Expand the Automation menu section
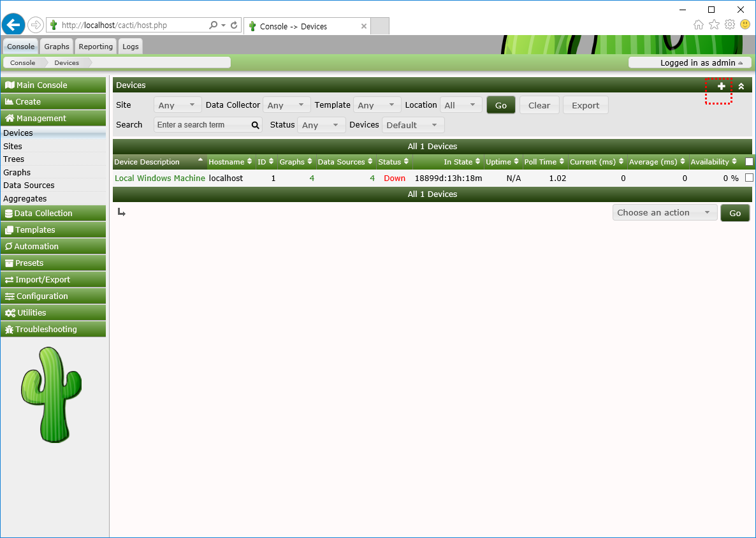The width and height of the screenshot is (756, 538). click(x=53, y=246)
